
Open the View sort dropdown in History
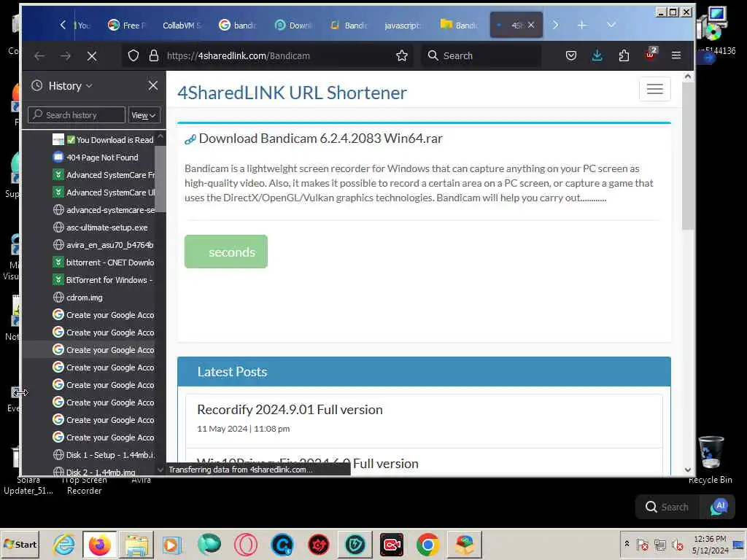(144, 115)
